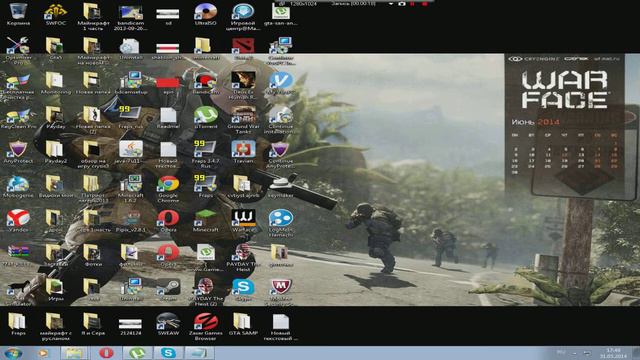The height and width of the screenshot is (360, 640).
Task: Open the McAfee Security shortcut
Action: 280,291
